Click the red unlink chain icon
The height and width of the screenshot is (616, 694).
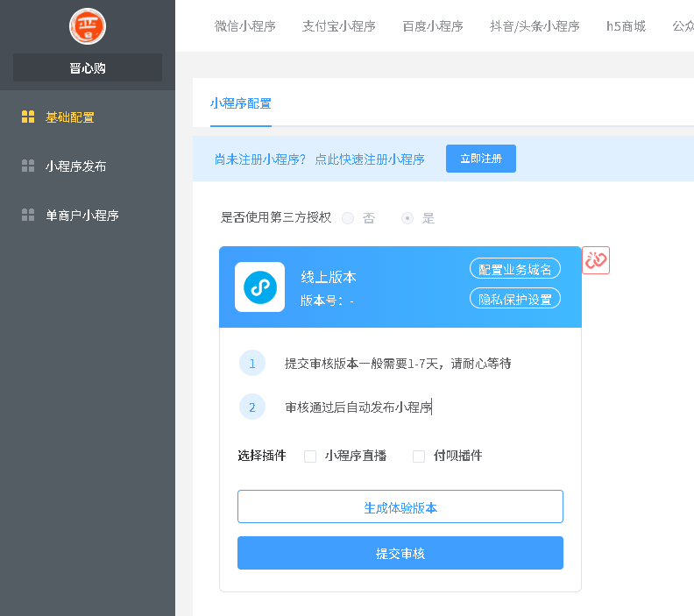(596, 260)
